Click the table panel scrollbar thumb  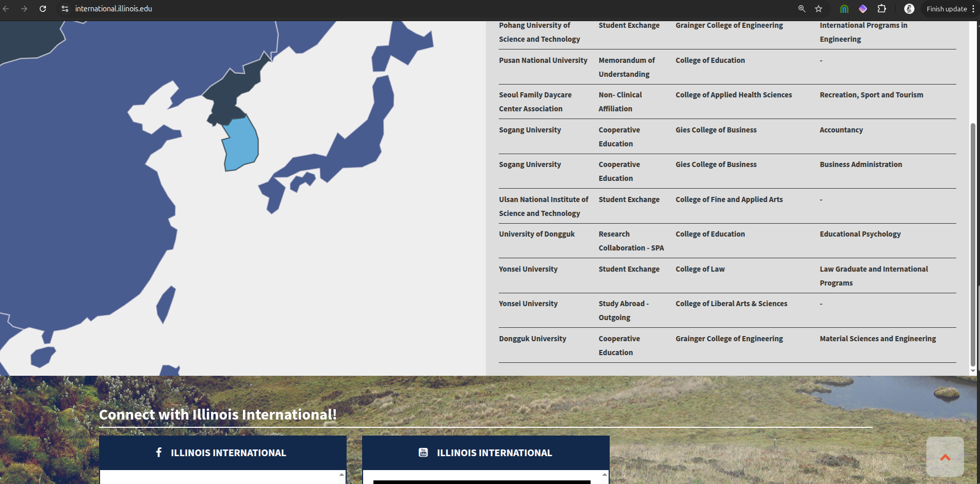point(973,245)
